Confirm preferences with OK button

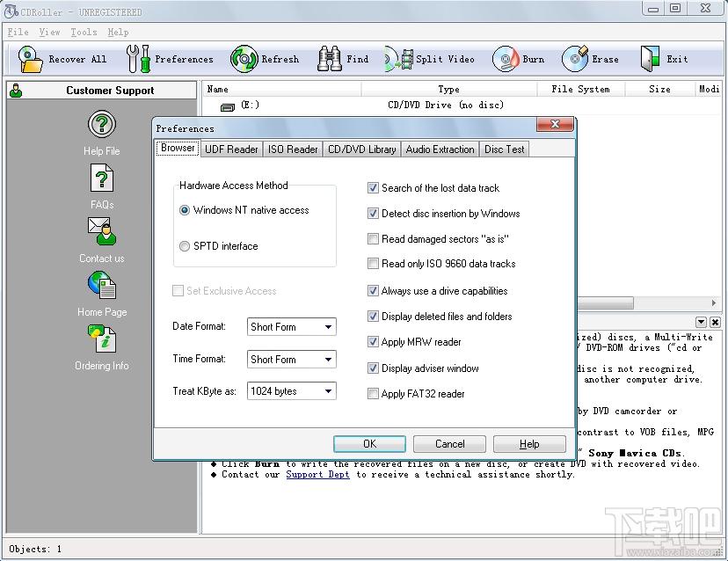369,444
